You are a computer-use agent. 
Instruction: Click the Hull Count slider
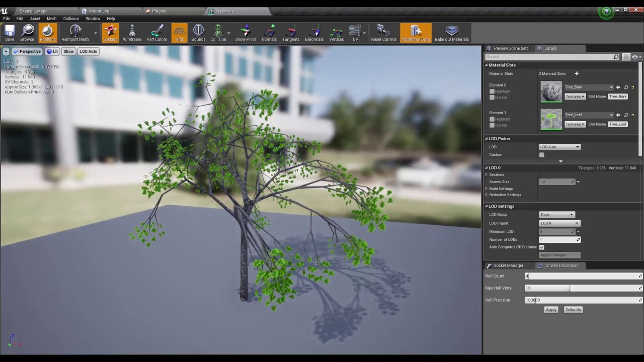(x=584, y=276)
